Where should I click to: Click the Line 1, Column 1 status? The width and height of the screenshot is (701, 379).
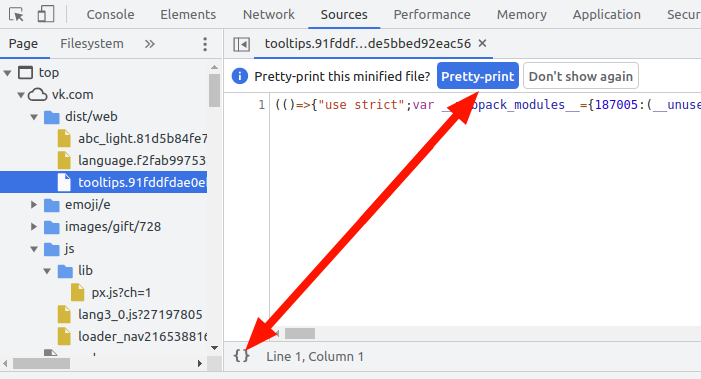click(315, 356)
